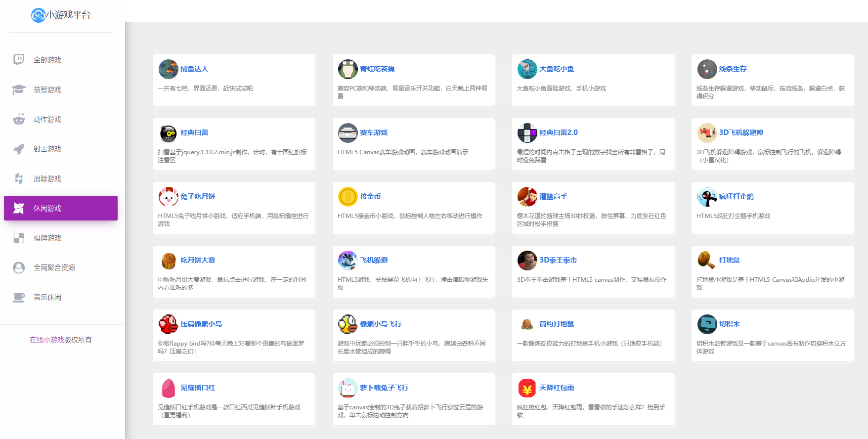This screenshot has height=439, width=868.
Task: Click the 天降红包雨 red envelope icon
Action: coord(527,388)
